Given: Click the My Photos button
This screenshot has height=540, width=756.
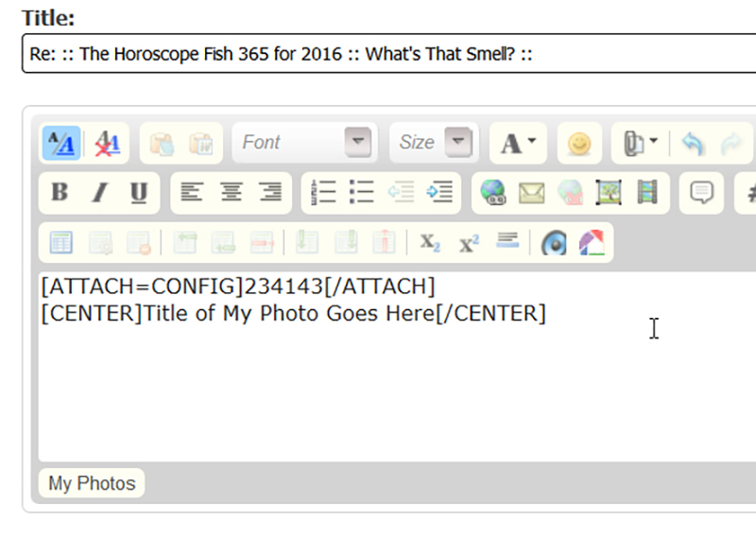Looking at the screenshot, I should pyautogui.click(x=92, y=483).
